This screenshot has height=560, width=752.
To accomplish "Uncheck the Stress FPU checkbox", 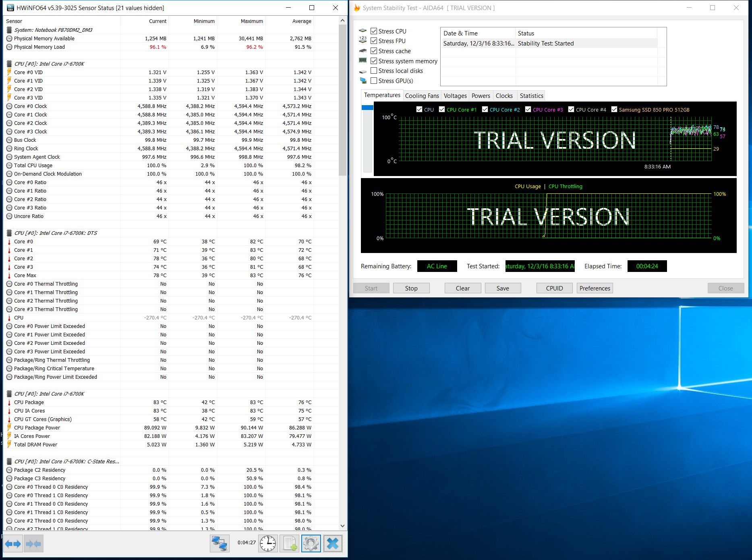I will (x=374, y=41).
